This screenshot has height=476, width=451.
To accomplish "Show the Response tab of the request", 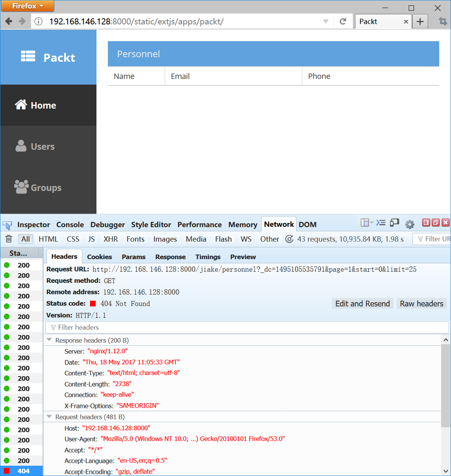I will [x=170, y=257].
